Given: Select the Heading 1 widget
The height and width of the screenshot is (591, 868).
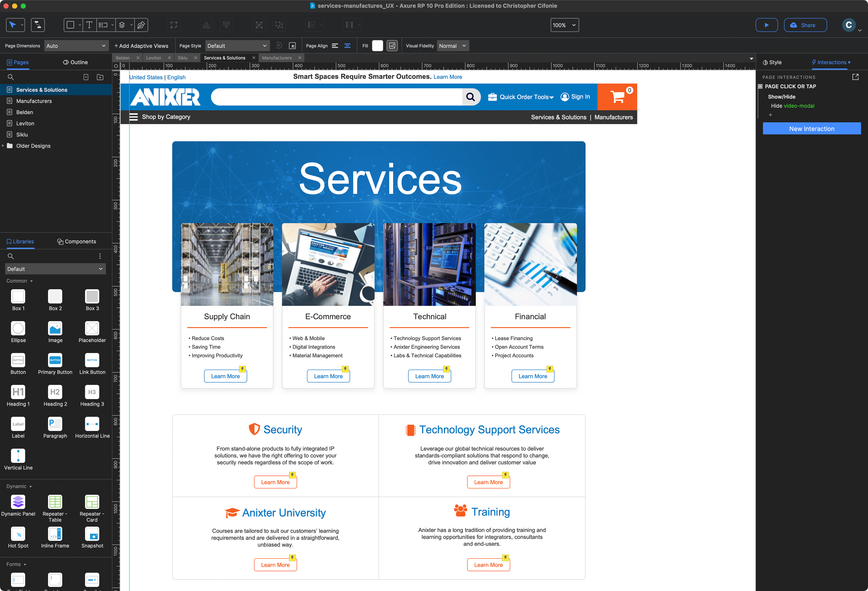Looking at the screenshot, I should click(18, 396).
